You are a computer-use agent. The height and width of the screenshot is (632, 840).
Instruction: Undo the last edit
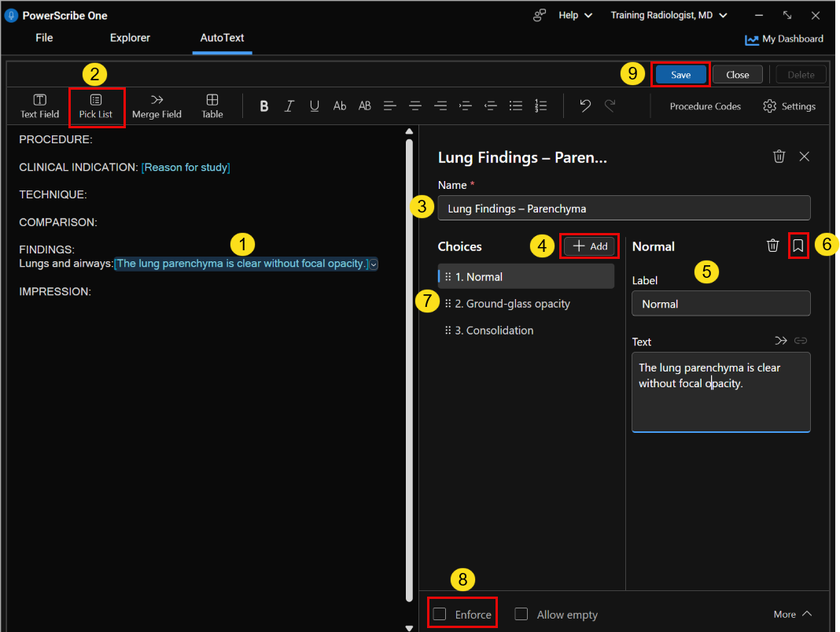[585, 106]
